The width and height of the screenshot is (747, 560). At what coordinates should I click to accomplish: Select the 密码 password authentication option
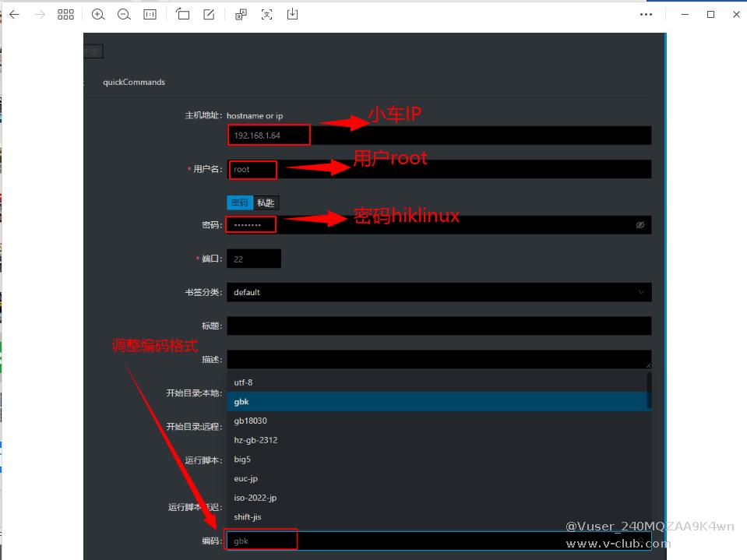click(x=240, y=203)
